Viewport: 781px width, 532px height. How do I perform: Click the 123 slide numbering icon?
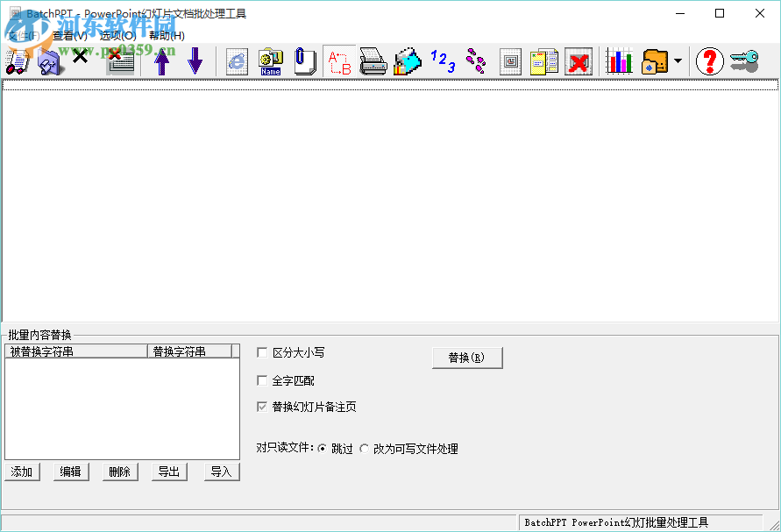pos(441,61)
